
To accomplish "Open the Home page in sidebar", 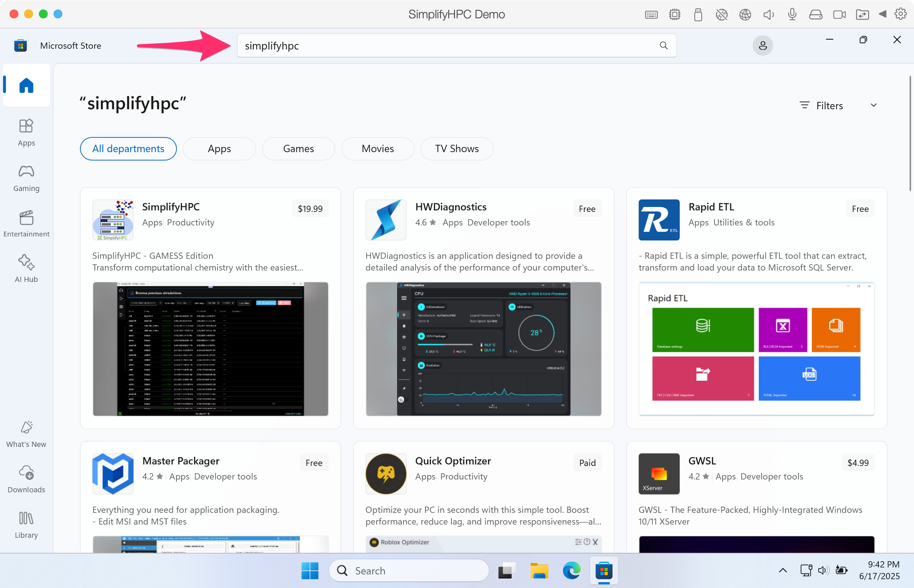I will 26,85.
